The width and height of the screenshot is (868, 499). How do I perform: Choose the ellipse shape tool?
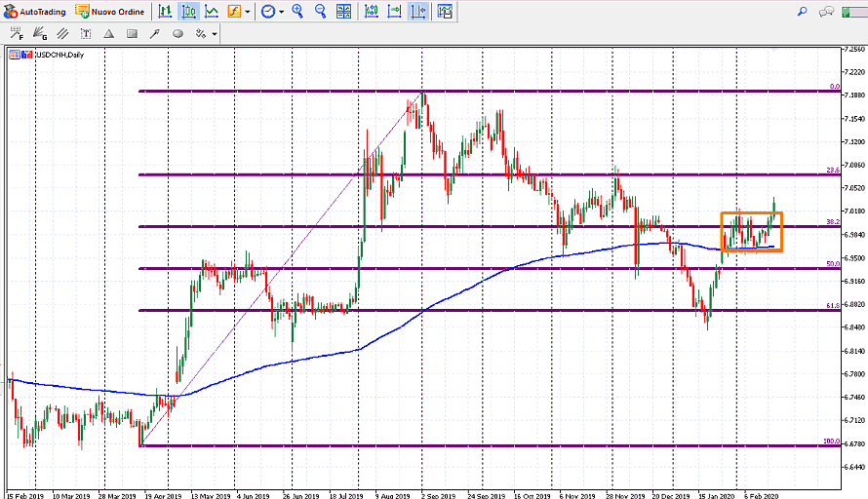click(x=178, y=33)
